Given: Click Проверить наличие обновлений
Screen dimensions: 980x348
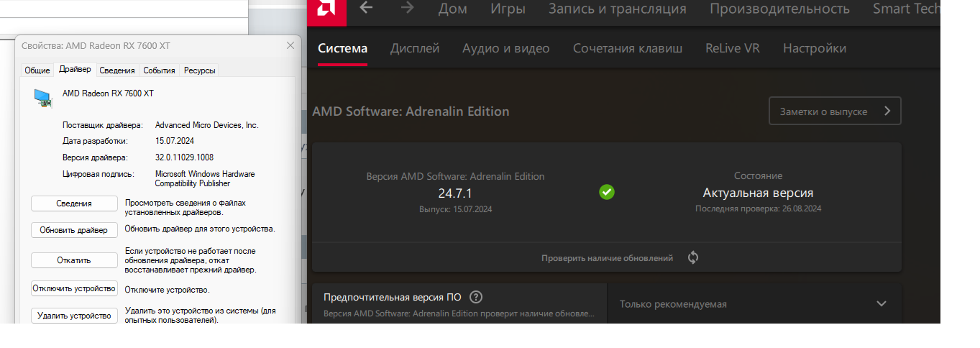Looking at the screenshot, I should tap(607, 258).
